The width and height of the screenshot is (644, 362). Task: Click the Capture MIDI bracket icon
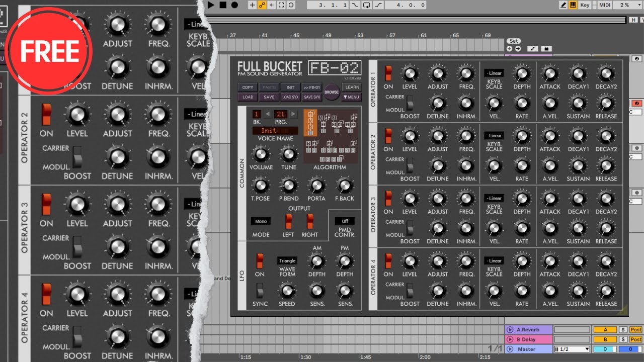click(281, 5)
